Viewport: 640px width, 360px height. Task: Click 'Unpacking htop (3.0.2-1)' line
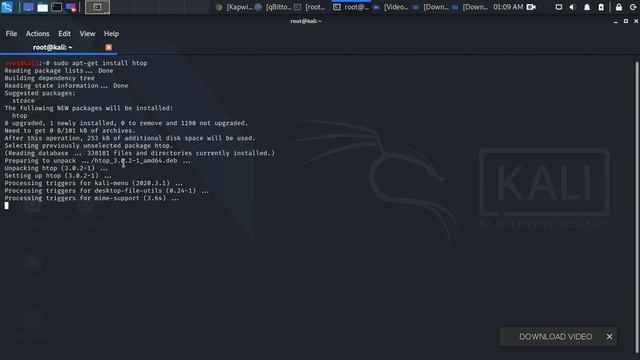(56, 168)
